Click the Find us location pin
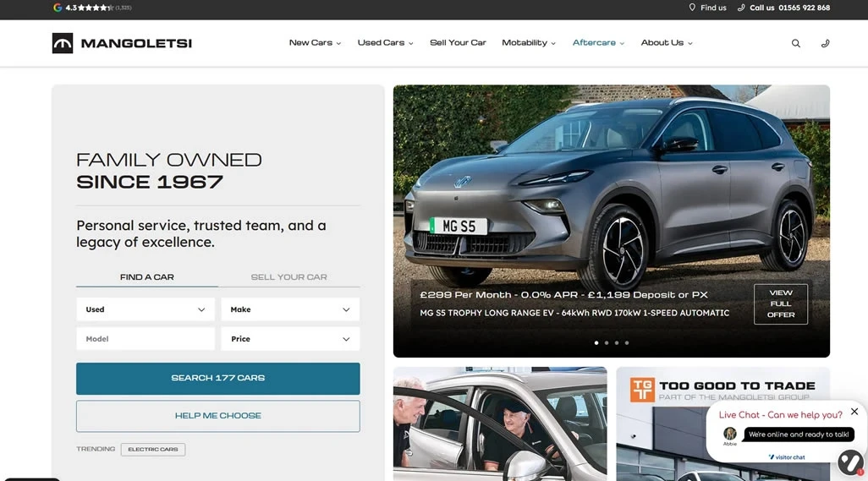This screenshot has width=868, height=481. tap(692, 8)
